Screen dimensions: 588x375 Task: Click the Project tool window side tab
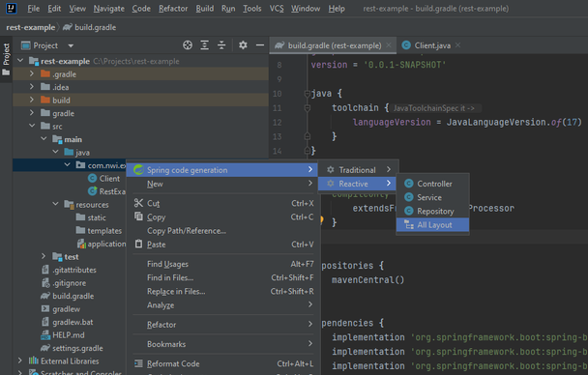click(x=6, y=59)
